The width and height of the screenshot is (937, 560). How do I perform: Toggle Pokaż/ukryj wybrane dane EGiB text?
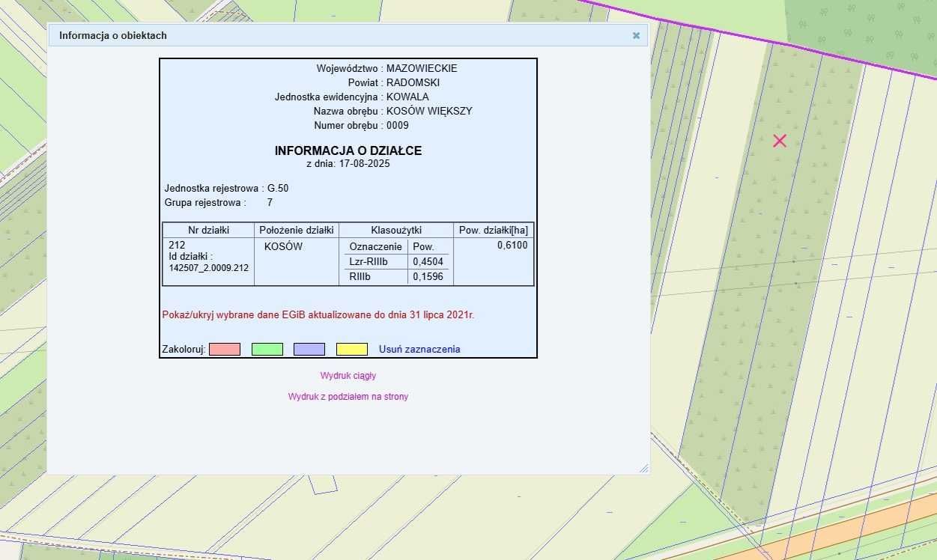pyautogui.click(x=318, y=314)
